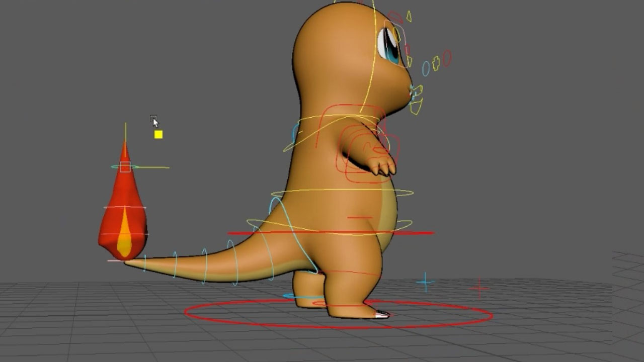Select the yellow lower jaw control below mouth
644x362 pixels.
pos(416,107)
